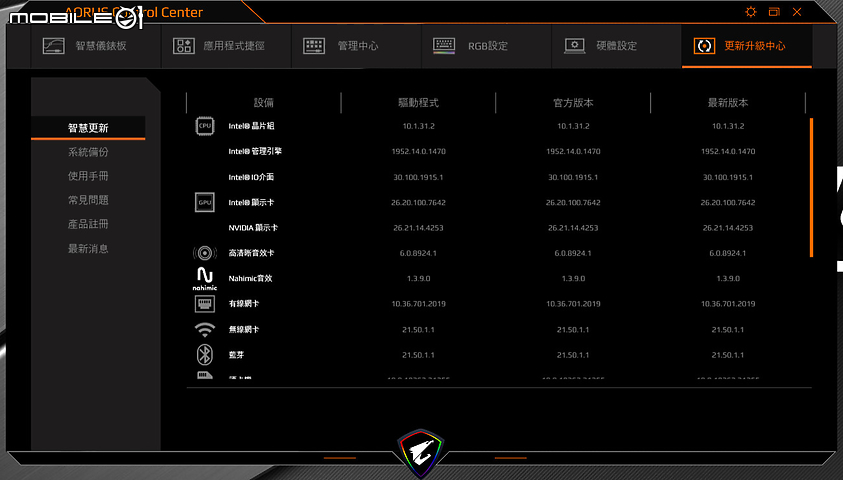Close the AORUS Control Center window
This screenshot has width=843, height=480.
coord(797,12)
